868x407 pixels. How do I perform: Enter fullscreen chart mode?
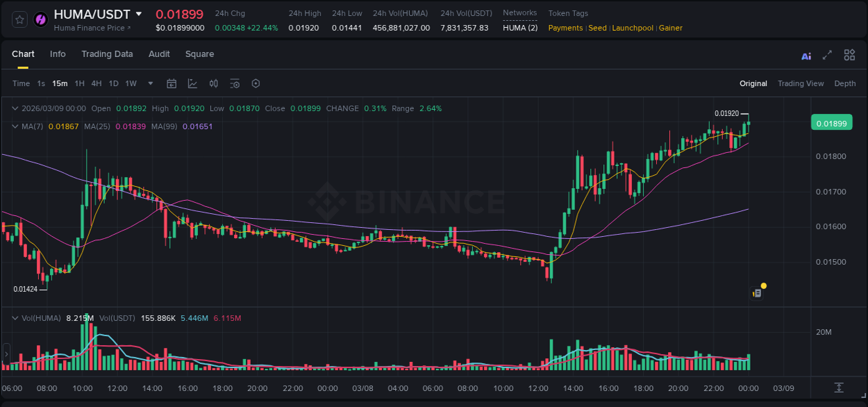(826, 55)
